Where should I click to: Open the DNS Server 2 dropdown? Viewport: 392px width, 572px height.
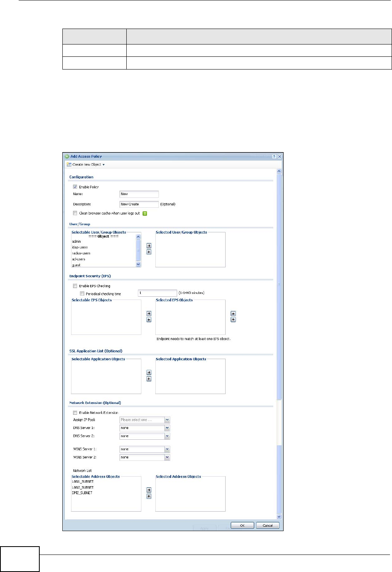pyautogui.click(x=167, y=436)
